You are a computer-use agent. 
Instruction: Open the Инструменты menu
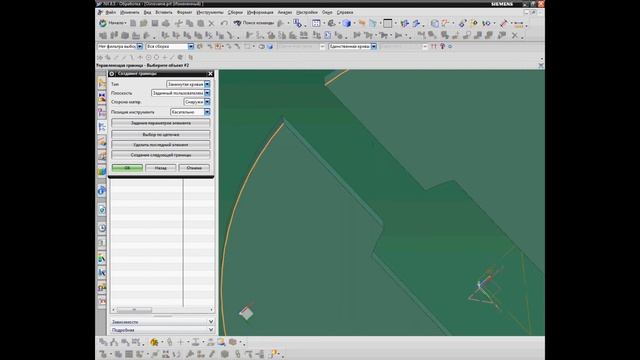coord(210,13)
